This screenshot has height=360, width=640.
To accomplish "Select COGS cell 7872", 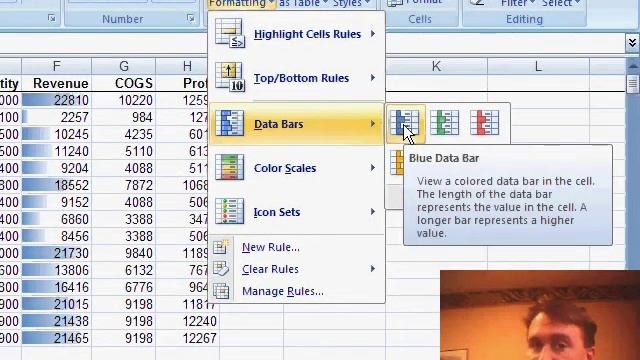I will click(x=124, y=185).
